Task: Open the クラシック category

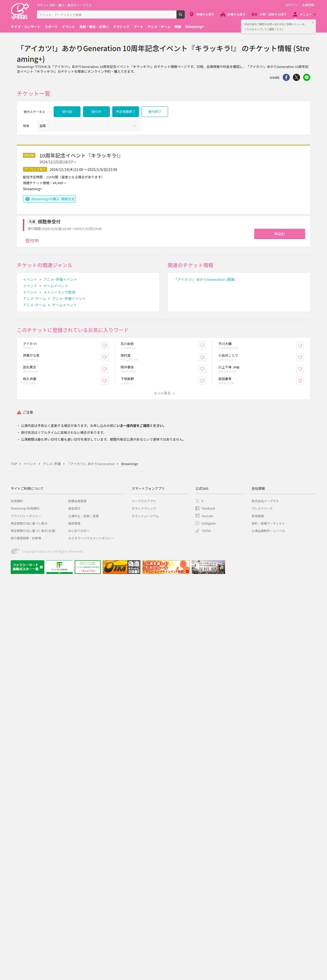Action: click(121, 27)
